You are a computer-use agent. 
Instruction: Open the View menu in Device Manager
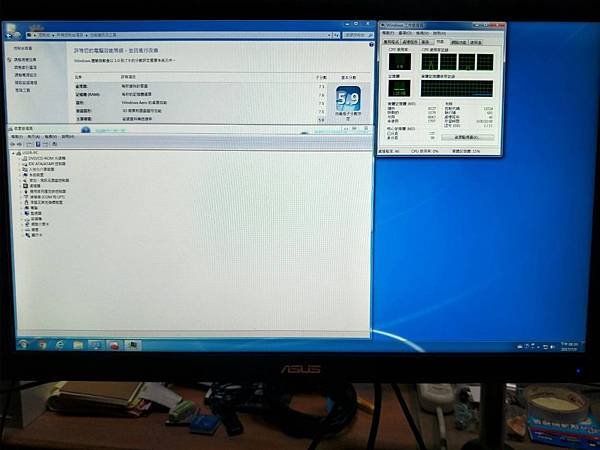51,137
